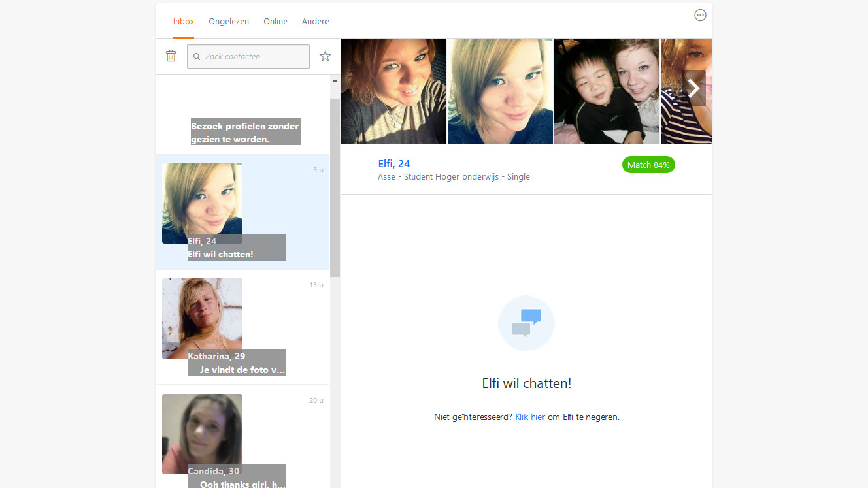Klik hier to ignore Elfi
This screenshot has width=868, height=488.
click(x=529, y=417)
